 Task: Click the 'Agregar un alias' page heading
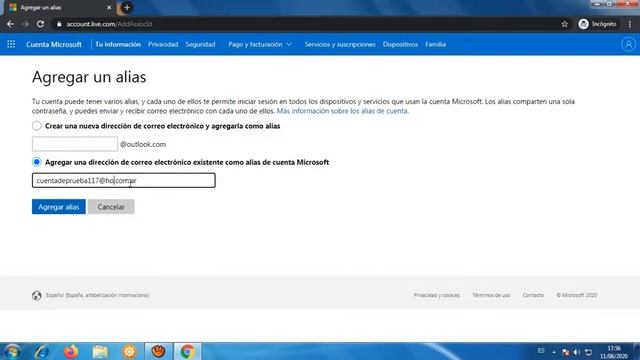[x=89, y=77]
